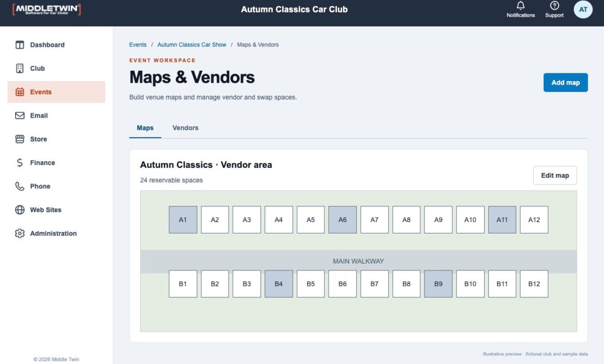604x364 pixels.
Task: Select vendor space B5
Action: [x=311, y=284]
